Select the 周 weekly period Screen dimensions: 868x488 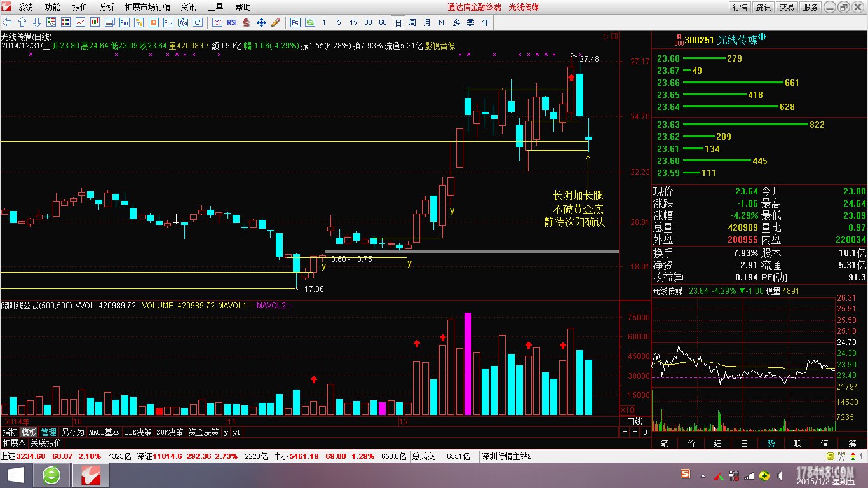click(x=412, y=22)
